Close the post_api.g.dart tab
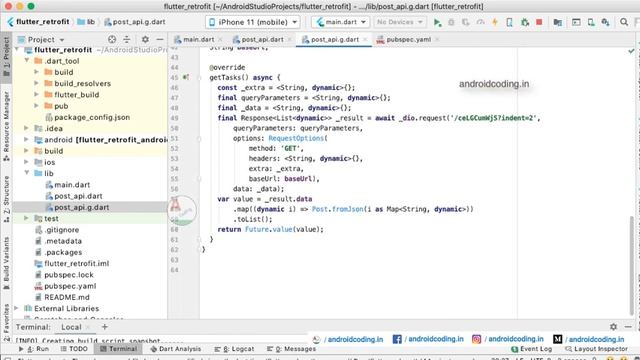 point(365,40)
